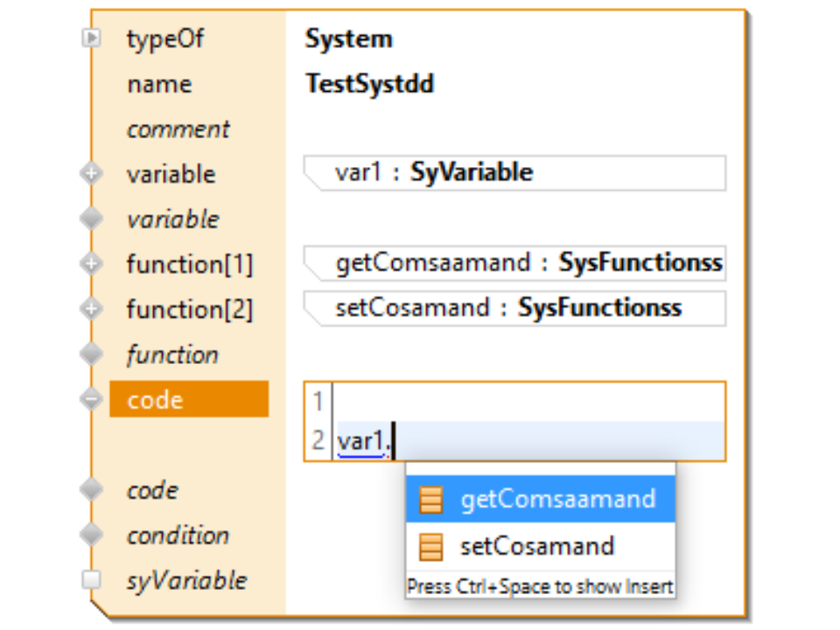Expand the typeOf row arrow
The width and height of the screenshot is (840, 630).
tap(92, 38)
